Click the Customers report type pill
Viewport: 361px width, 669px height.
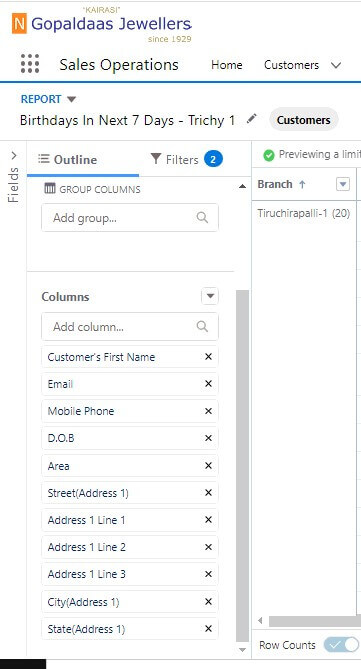pyautogui.click(x=303, y=120)
